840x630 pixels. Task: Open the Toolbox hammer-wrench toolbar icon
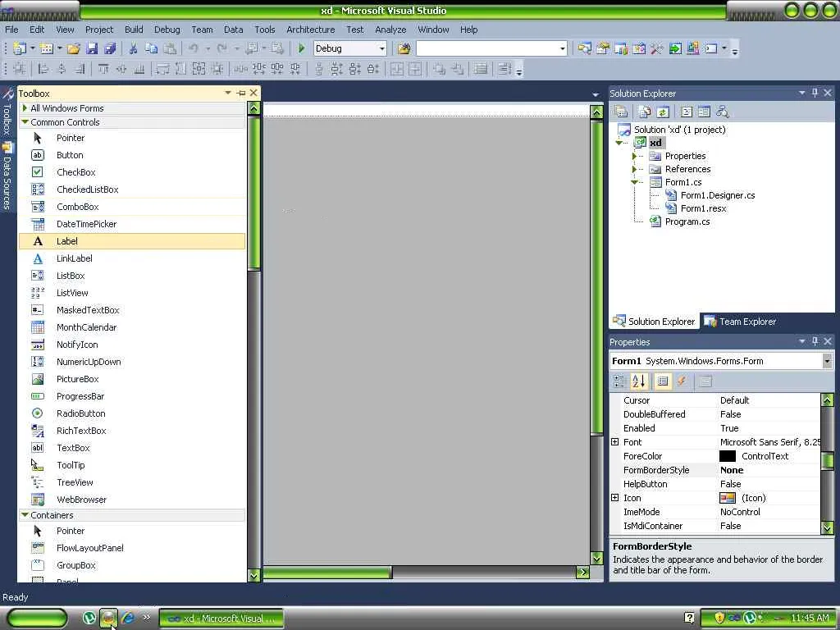pyautogui.click(x=657, y=48)
